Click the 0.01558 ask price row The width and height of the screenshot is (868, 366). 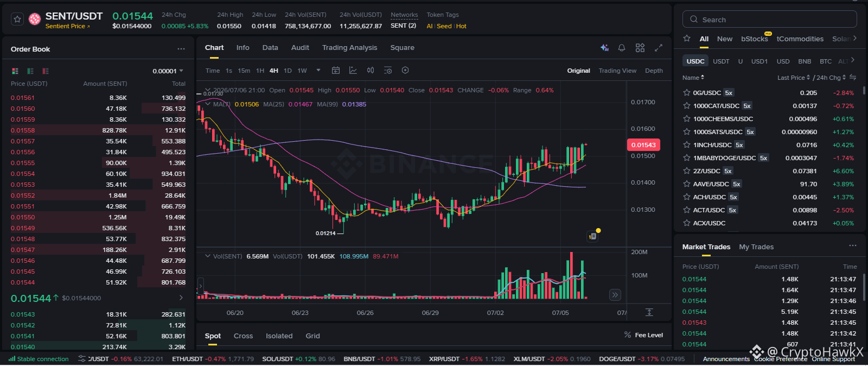[98, 130]
